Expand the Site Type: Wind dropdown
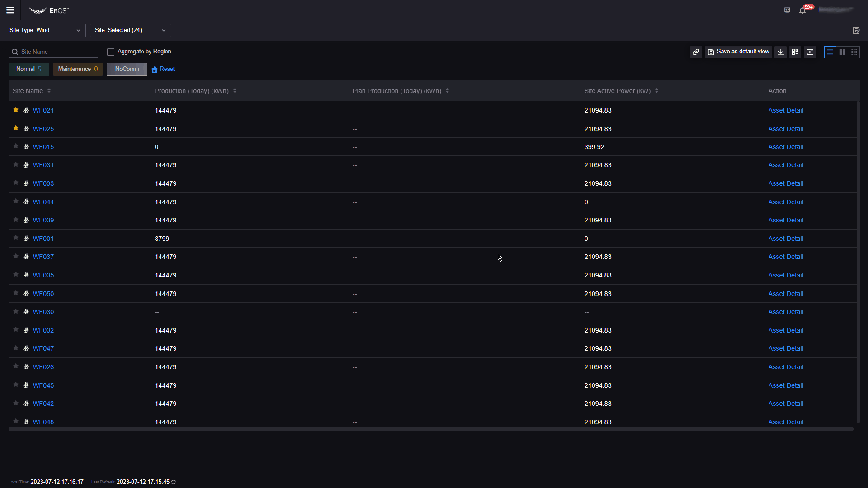The width and height of the screenshot is (868, 488). tap(45, 30)
